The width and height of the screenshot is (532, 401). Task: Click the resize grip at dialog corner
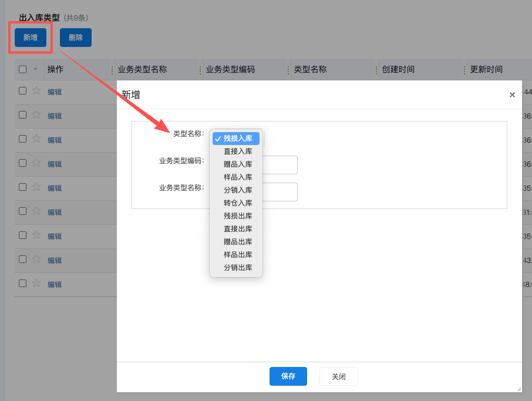click(518, 389)
